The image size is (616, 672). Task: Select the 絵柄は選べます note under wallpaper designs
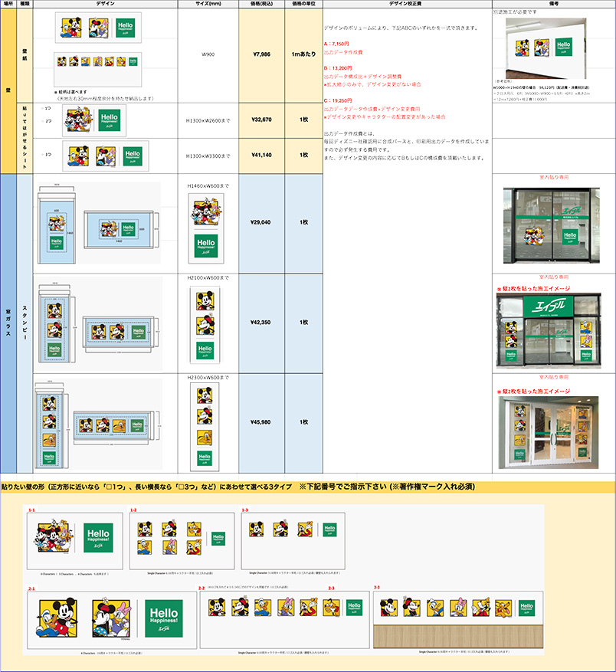(x=70, y=92)
